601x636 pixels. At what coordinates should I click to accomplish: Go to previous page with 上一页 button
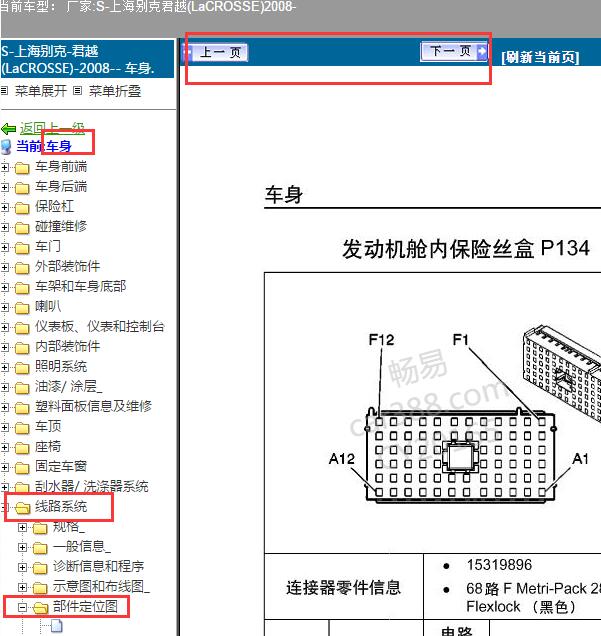coord(215,52)
